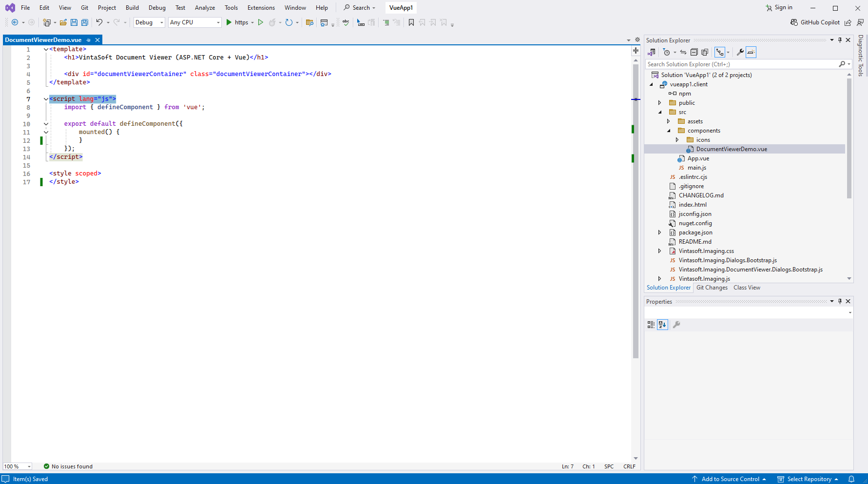Collapse All in Solution Explorer toolbar

click(694, 52)
